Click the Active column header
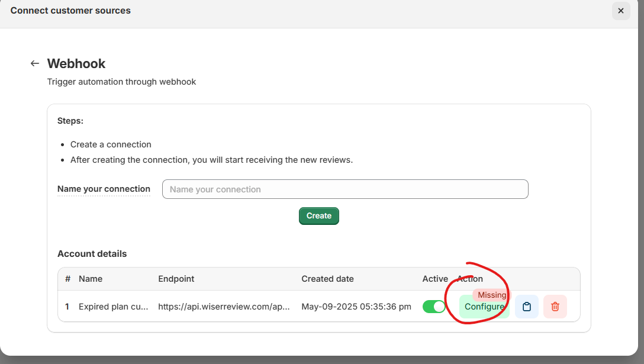This screenshot has width=644, height=364. [435, 279]
